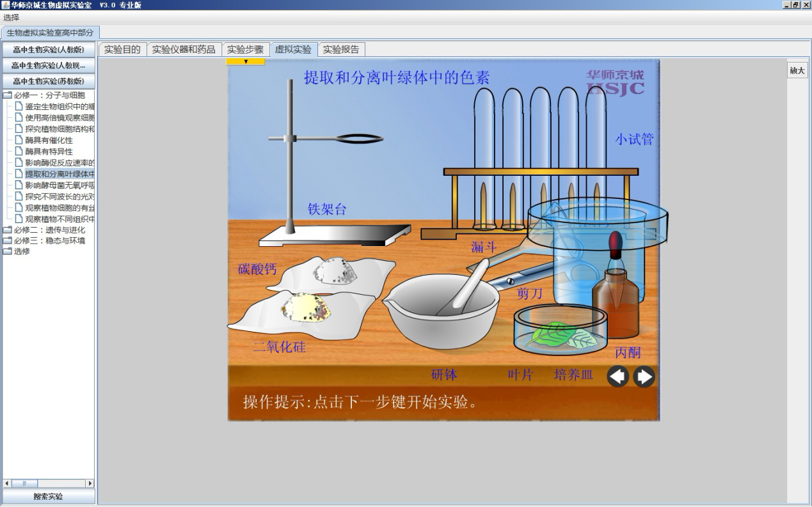Click the 放大 zoom button
The width and height of the screenshot is (812, 507).
point(797,71)
